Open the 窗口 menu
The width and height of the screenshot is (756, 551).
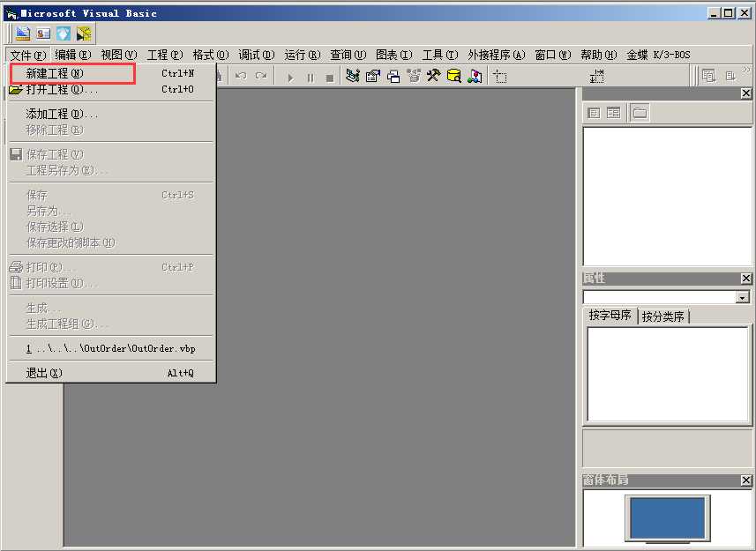tap(553, 55)
